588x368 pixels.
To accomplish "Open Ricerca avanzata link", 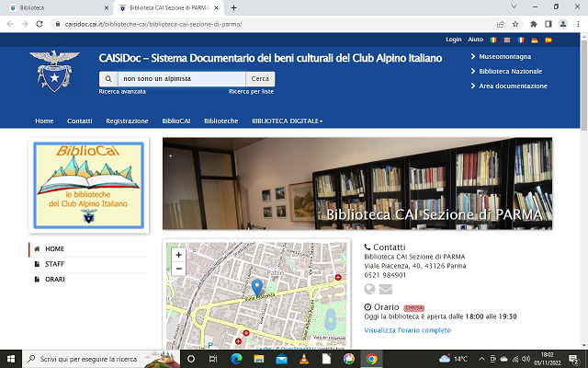I will (122, 92).
